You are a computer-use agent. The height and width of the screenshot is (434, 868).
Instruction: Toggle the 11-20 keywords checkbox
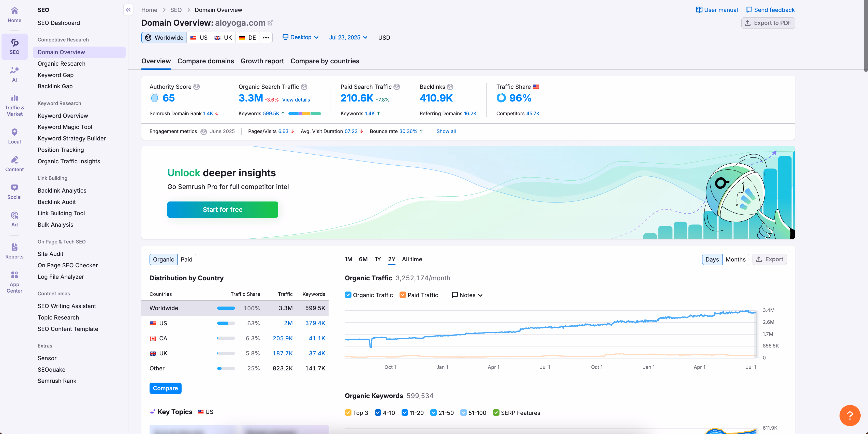tap(405, 413)
